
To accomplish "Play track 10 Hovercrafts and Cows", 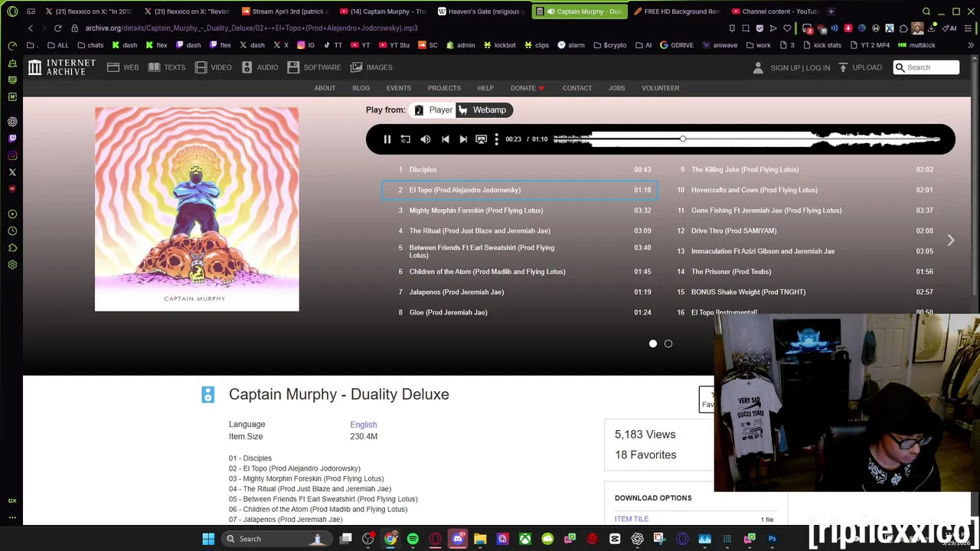I will (804, 190).
